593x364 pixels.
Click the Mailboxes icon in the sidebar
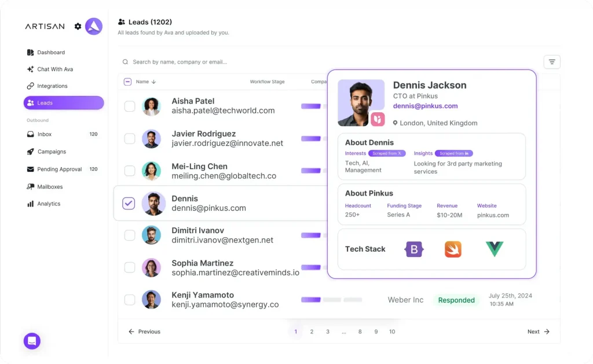(x=30, y=186)
